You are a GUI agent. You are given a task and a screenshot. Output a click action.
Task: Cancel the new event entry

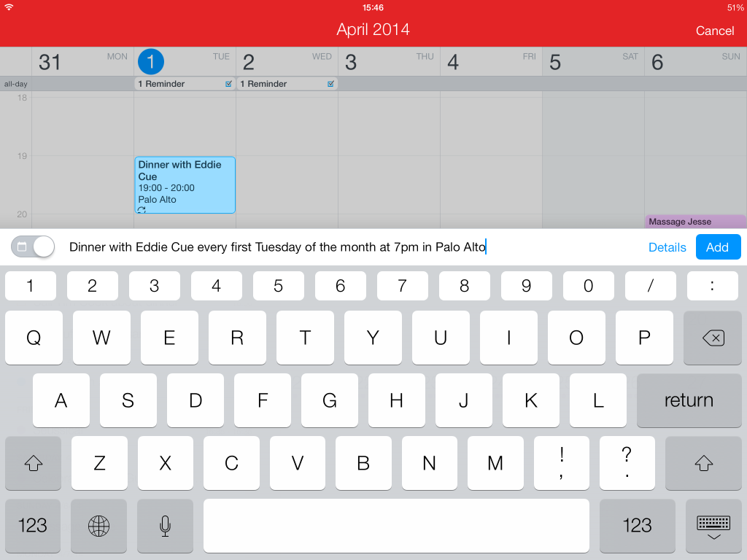click(715, 31)
